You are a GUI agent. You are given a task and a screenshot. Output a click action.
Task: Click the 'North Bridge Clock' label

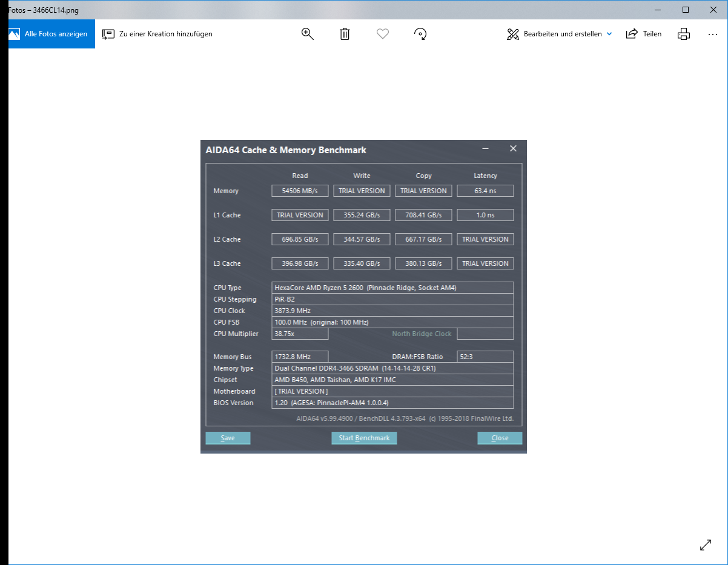422,334
